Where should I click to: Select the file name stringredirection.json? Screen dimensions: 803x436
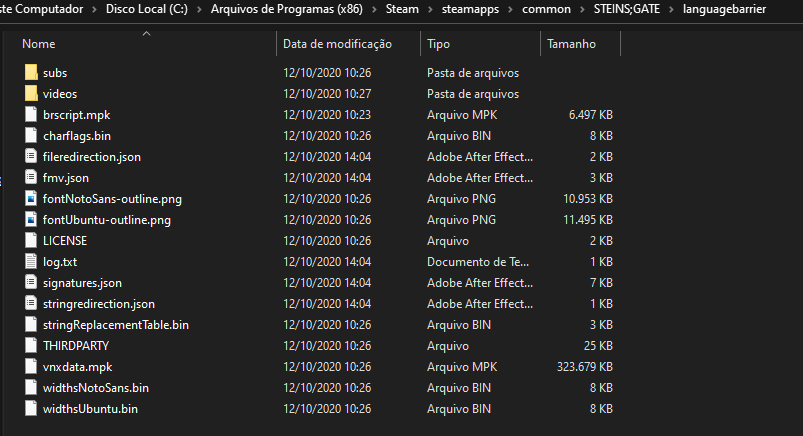point(99,304)
